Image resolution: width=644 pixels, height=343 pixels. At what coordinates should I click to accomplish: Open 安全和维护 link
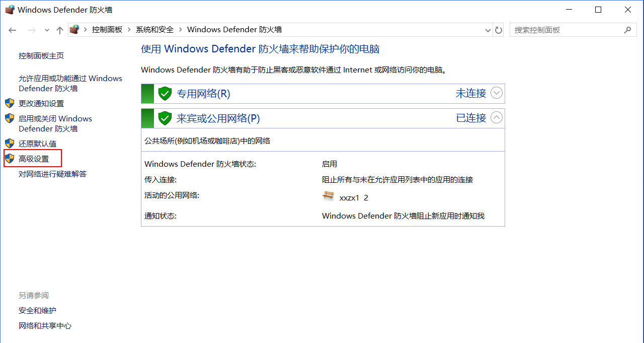coord(38,310)
